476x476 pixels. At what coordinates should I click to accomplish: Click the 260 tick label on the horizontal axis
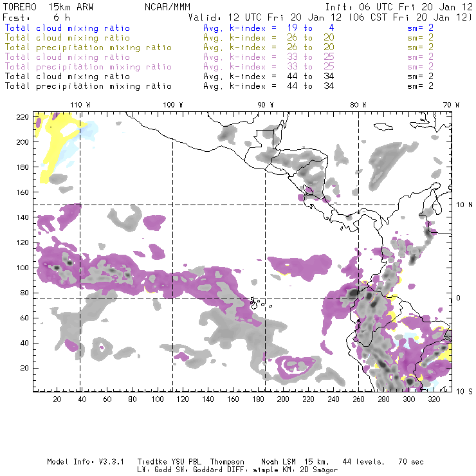(x=358, y=399)
